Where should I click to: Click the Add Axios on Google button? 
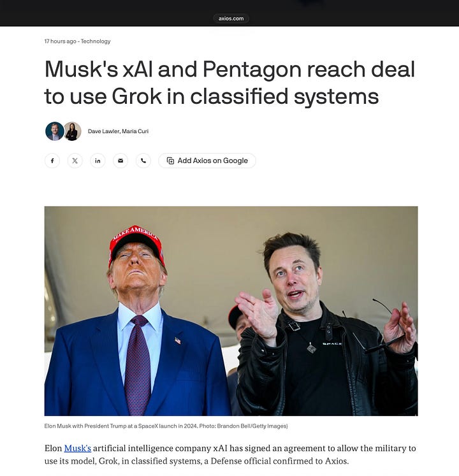coord(207,161)
